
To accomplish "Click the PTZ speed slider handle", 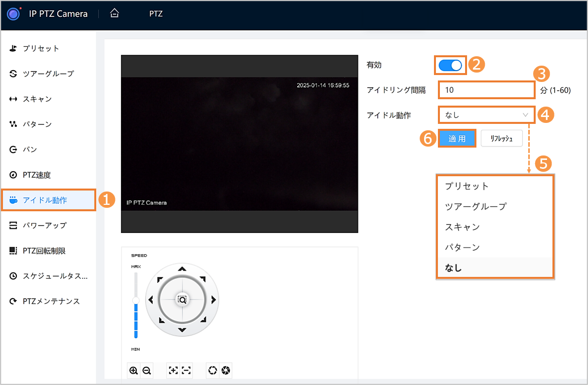I will tap(136, 300).
